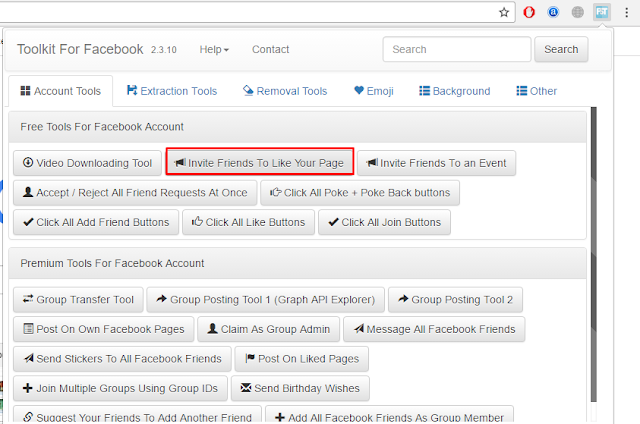Click Accept / Reject All Friend Requests button
The image size is (640, 424).
[135, 193]
